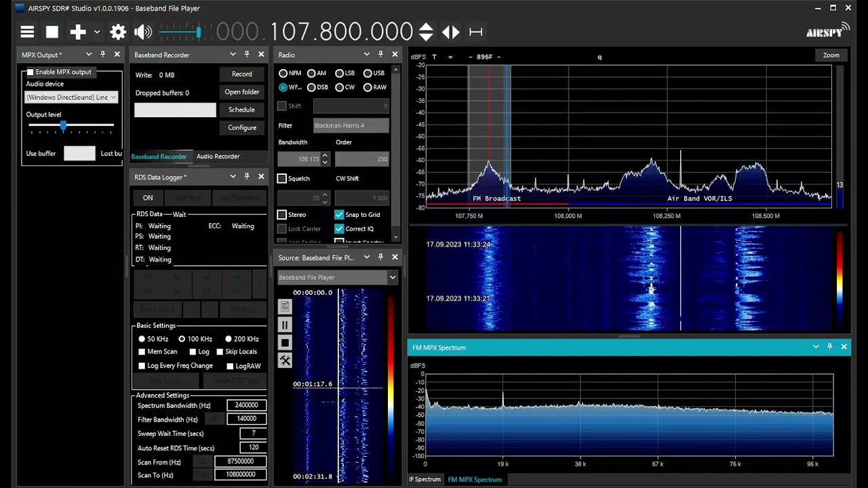
Task: Click the open file document icon
Action: pos(285,307)
